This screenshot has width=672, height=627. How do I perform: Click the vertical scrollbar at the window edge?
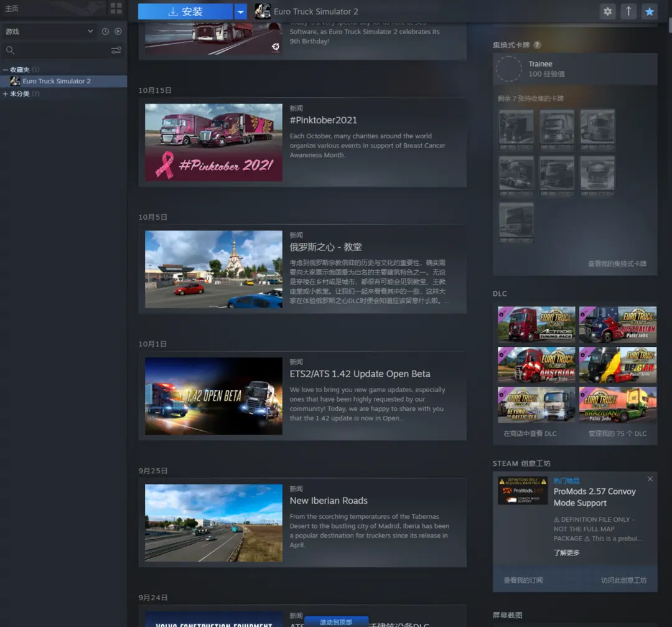click(x=670, y=26)
